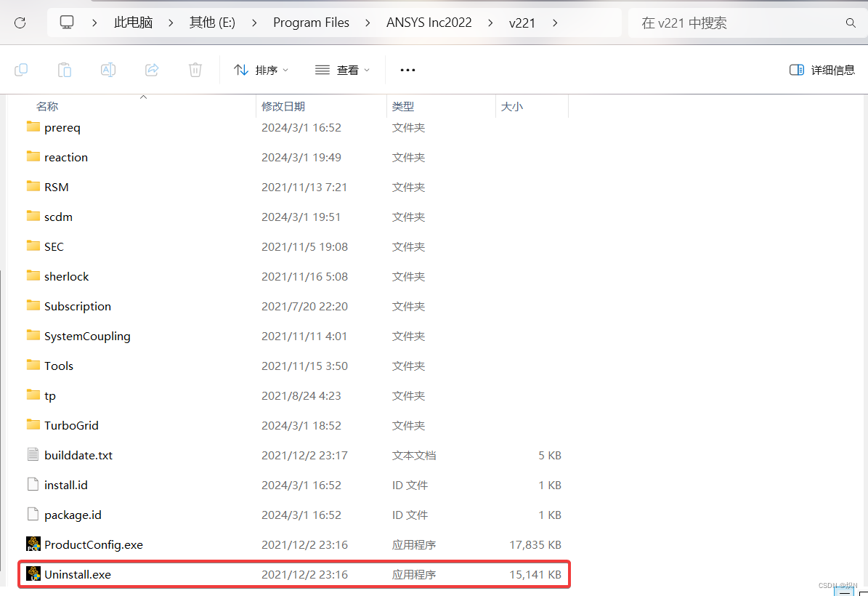Click the refresh icon

pyautogui.click(x=20, y=23)
